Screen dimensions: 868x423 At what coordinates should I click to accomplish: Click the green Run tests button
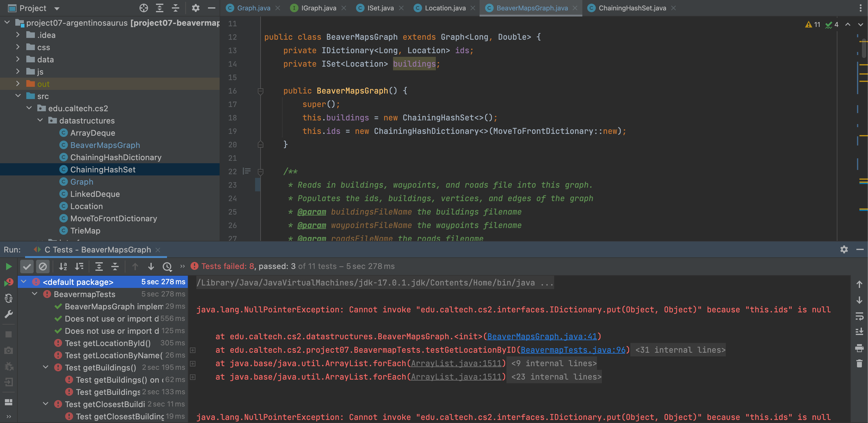point(9,267)
